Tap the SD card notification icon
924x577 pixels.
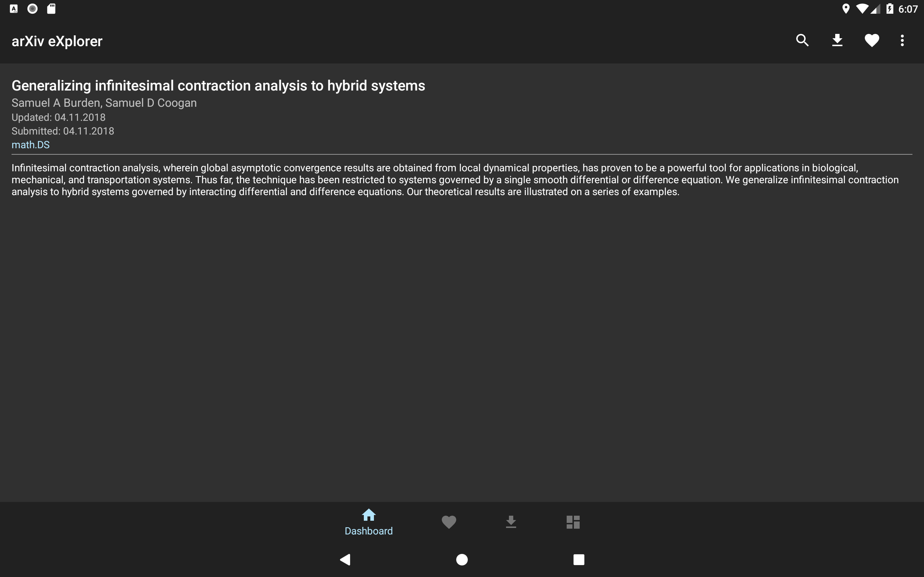coord(51,9)
